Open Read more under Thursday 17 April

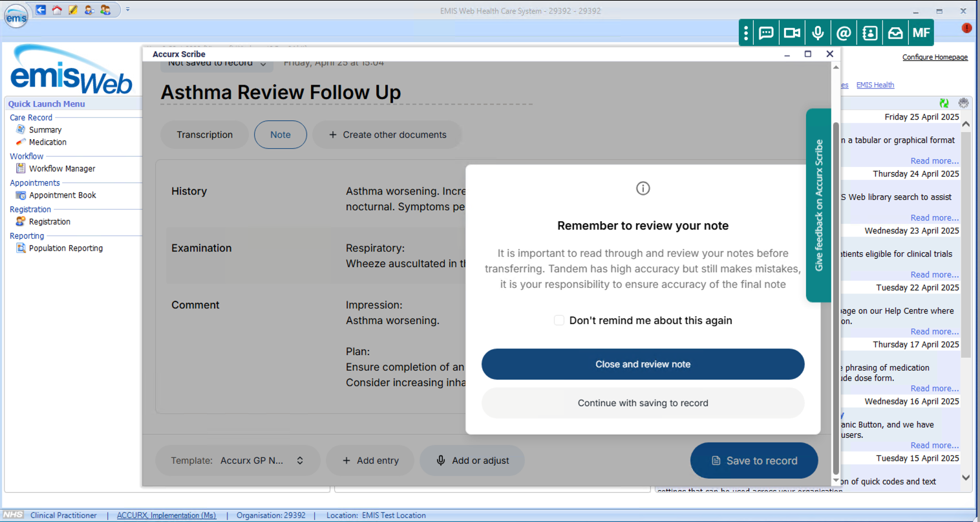pyautogui.click(x=935, y=388)
